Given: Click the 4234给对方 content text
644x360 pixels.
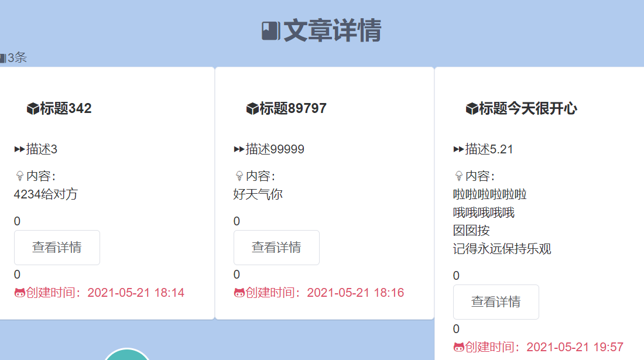Looking at the screenshot, I should [x=46, y=194].
